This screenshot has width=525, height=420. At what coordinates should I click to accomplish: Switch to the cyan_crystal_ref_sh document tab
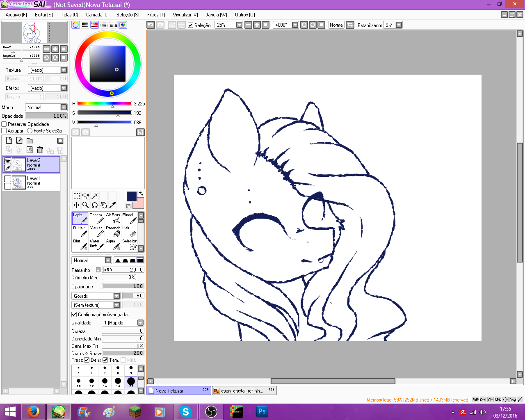(x=244, y=391)
